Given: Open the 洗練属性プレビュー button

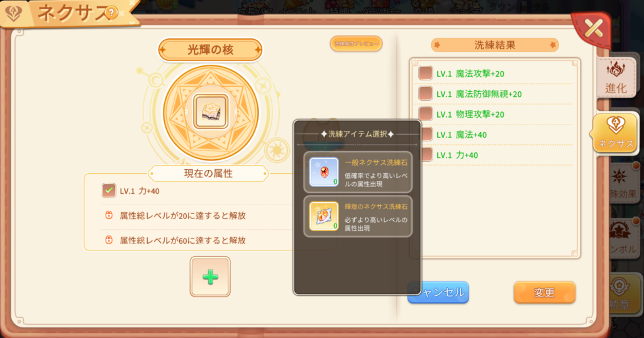Looking at the screenshot, I should click(x=356, y=43).
